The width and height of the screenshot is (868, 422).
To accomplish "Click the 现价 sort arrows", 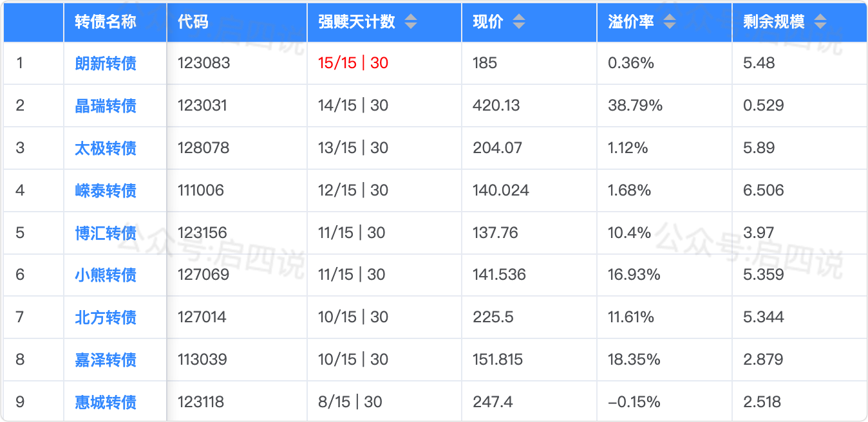I will coord(519,22).
